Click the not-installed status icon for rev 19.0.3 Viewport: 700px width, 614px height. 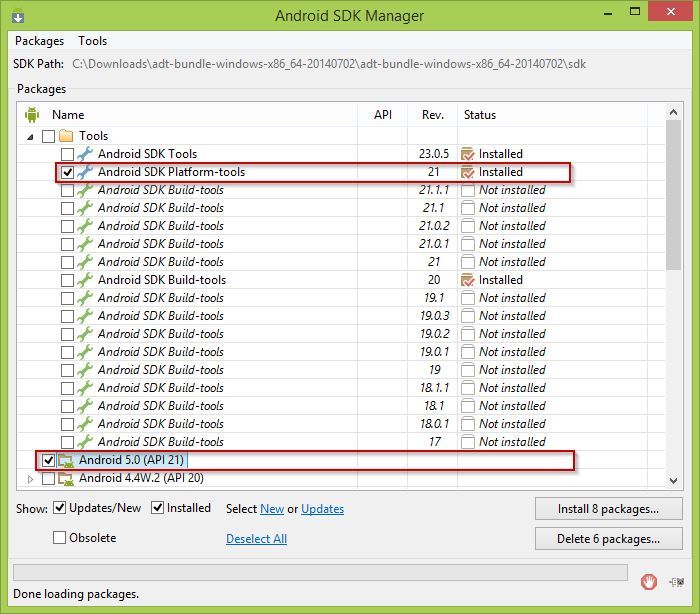[467, 316]
